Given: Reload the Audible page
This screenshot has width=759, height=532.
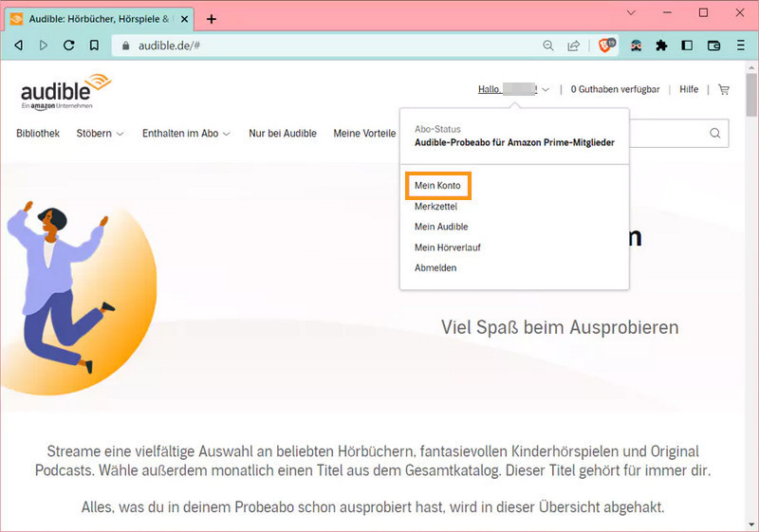Looking at the screenshot, I should click(x=68, y=46).
